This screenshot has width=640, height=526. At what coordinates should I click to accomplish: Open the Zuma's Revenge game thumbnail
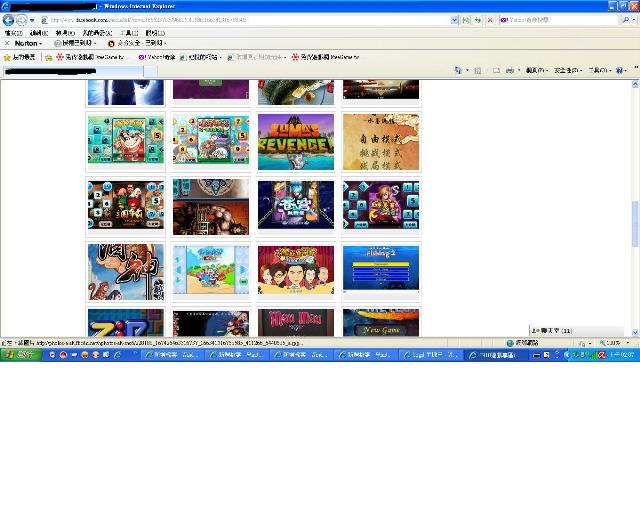point(296,142)
